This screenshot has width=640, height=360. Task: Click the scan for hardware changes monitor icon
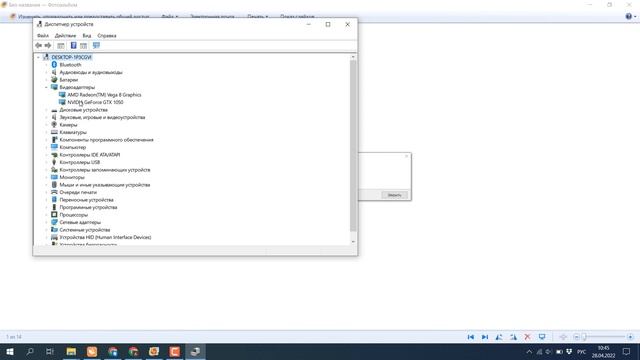point(96,45)
